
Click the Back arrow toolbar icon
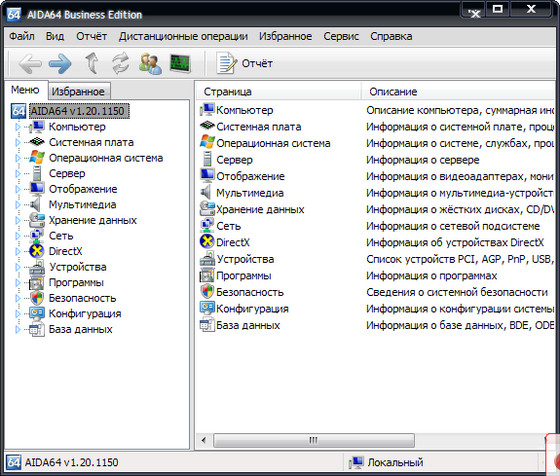30,64
